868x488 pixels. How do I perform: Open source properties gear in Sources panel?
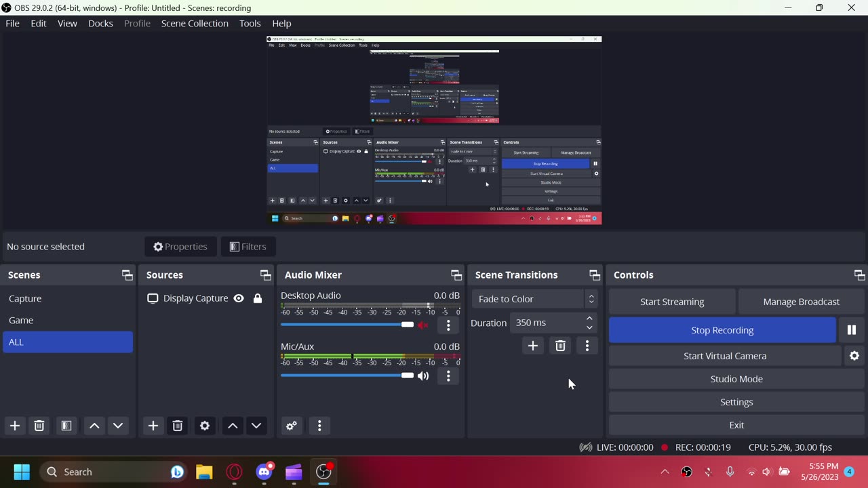pyautogui.click(x=205, y=426)
